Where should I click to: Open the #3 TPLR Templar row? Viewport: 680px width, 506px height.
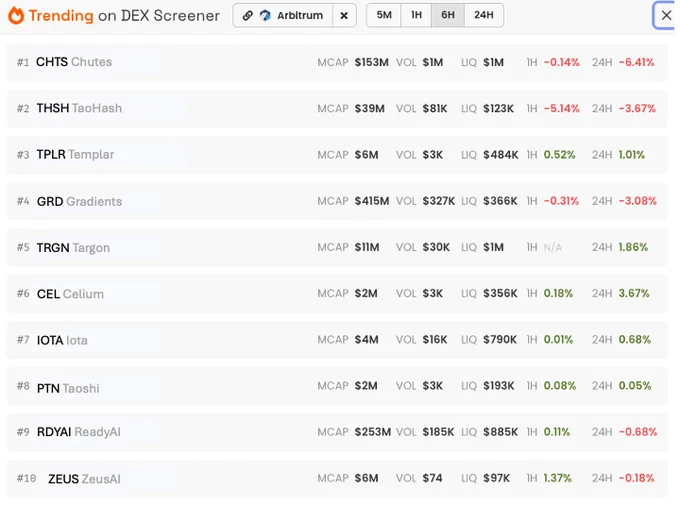(337, 155)
